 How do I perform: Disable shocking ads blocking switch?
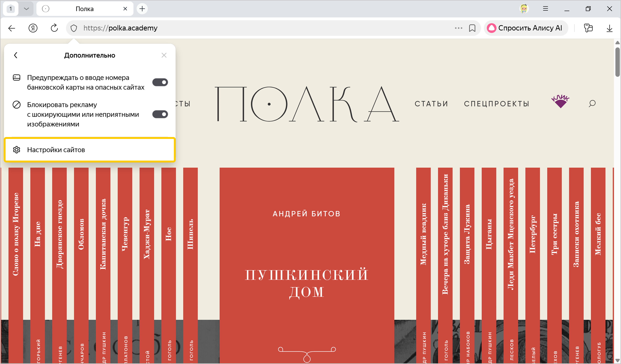tap(160, 114)
